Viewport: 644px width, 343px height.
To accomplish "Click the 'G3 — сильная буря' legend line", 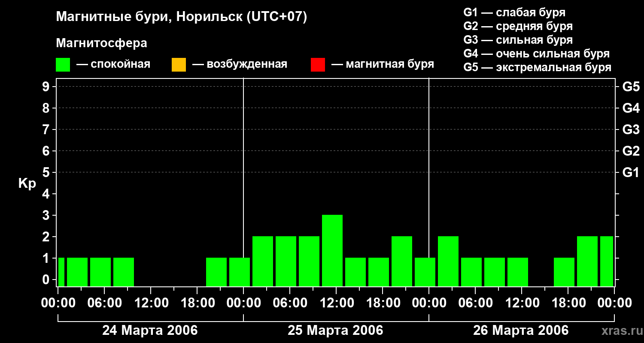I will [x=518, y=40].
